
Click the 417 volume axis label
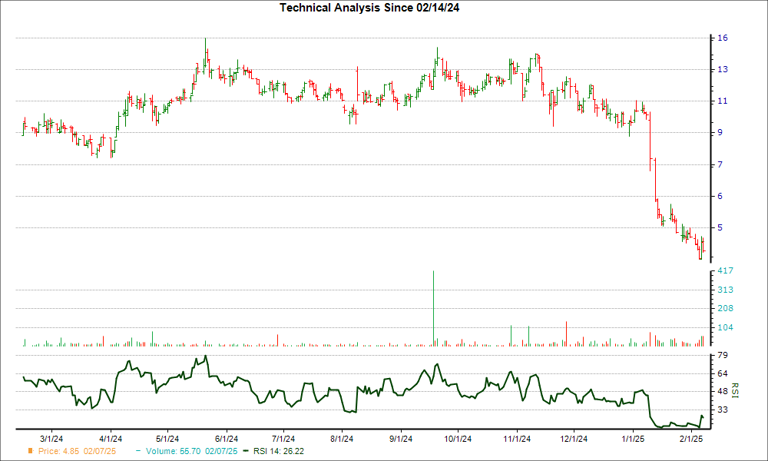click(725, 271)
